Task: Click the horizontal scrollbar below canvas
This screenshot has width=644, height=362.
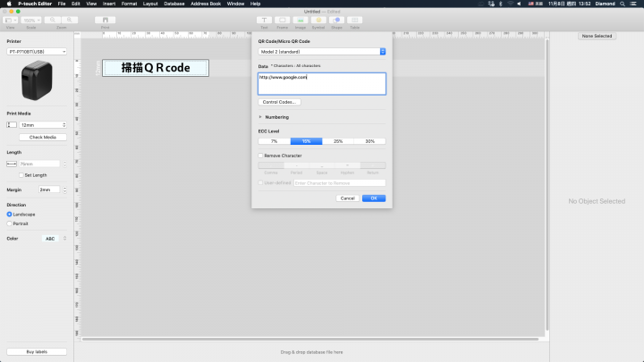Action: [310, 339]
